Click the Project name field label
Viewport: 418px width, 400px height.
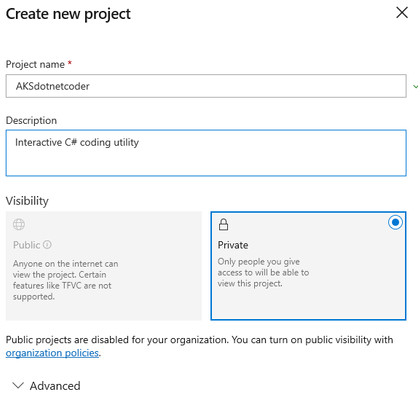(x=35, y=64)
